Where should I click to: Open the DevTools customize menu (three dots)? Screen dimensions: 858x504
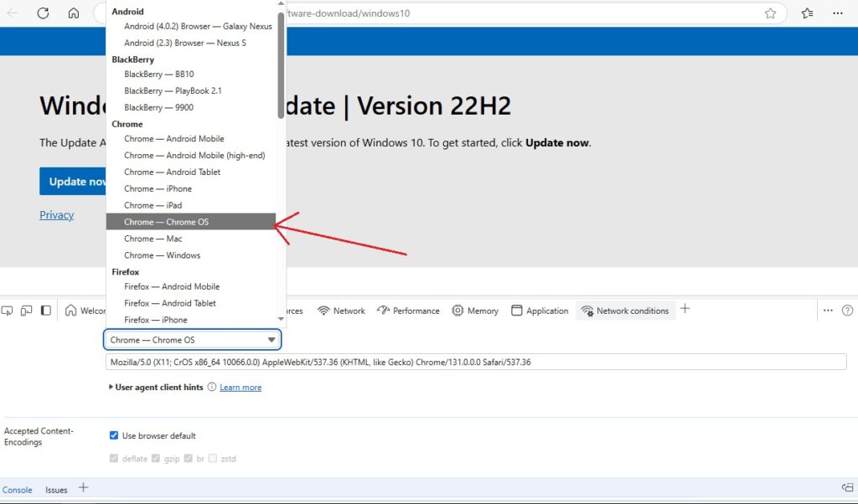click(x=828, y=311)
